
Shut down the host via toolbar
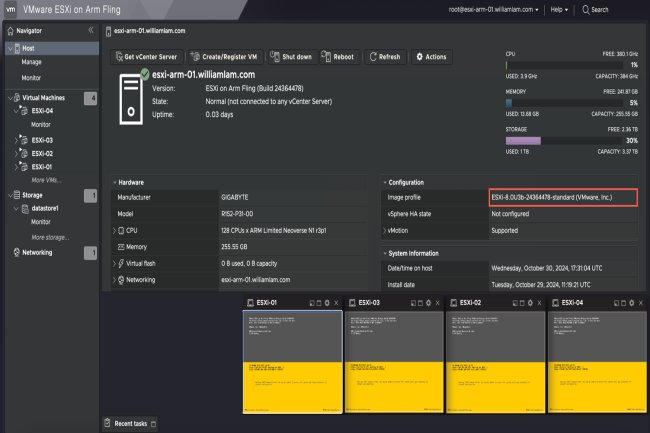pyautogui.click(x=291, y=57)
